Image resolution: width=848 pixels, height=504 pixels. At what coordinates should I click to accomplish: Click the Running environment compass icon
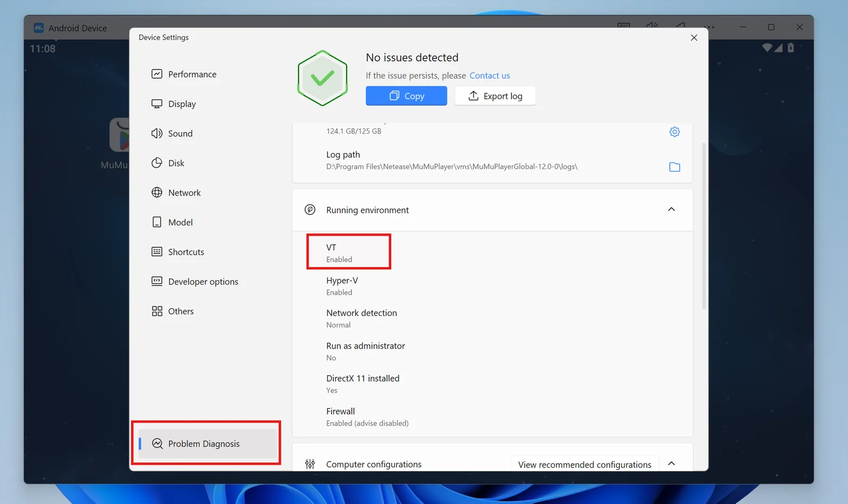point(310,210)
